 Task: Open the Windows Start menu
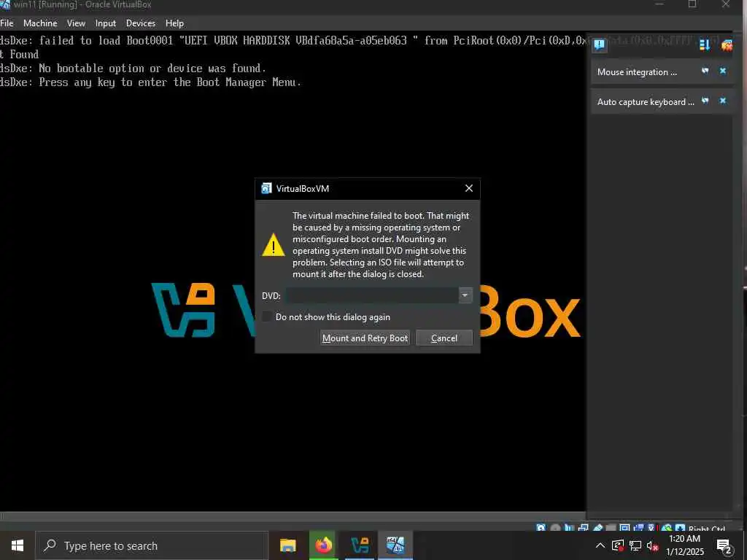coord(18,545)
